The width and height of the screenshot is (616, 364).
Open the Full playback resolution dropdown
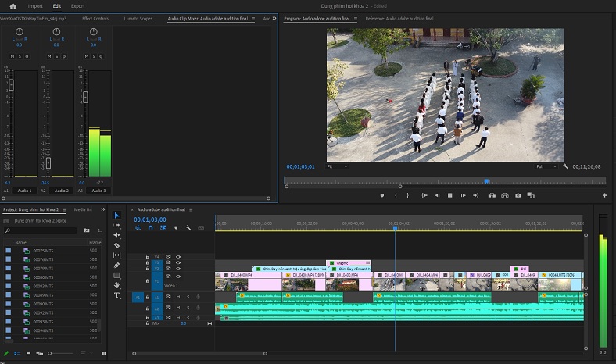coord(546,166)
